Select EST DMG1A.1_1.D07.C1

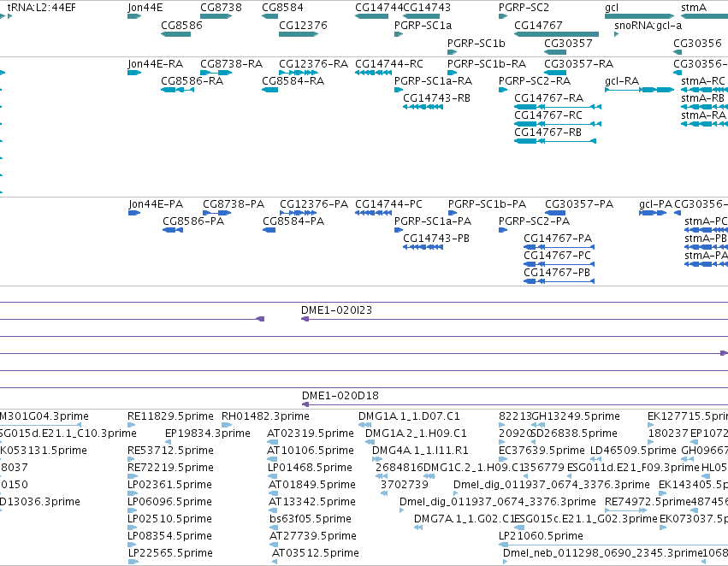coord(409,416)
